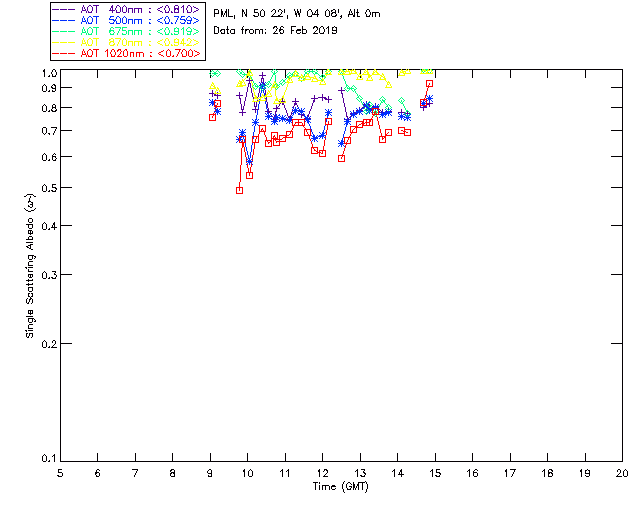Click the legend entry AOT 870nm : <0.942>
Image resolution: width=640 pixels, height=512 pixels.
[127, 42]
